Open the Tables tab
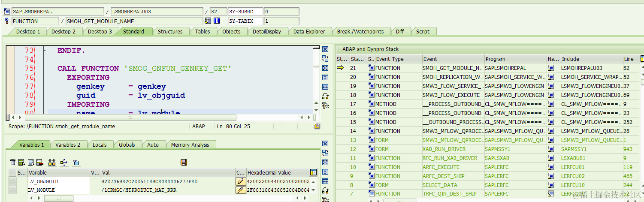The image size is (644, 202). 203,31
